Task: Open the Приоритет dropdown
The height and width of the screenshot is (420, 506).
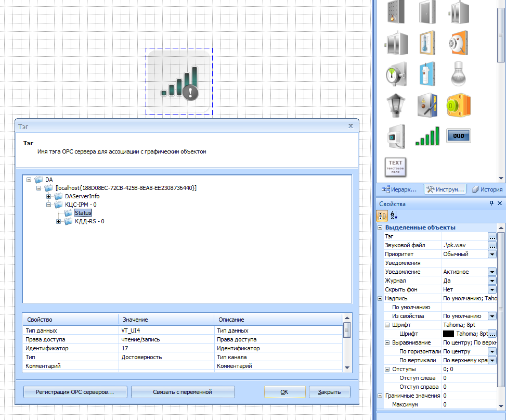Action: (x=492, y=254)
